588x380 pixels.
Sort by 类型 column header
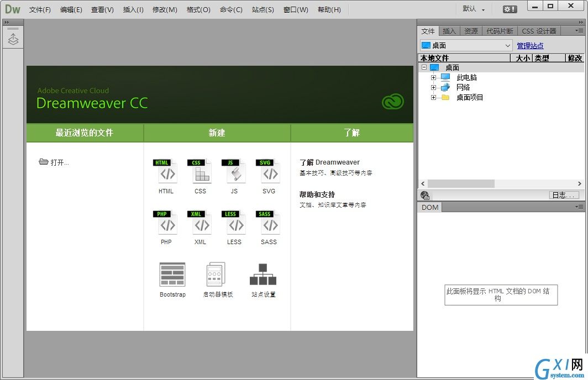[549, 58]
